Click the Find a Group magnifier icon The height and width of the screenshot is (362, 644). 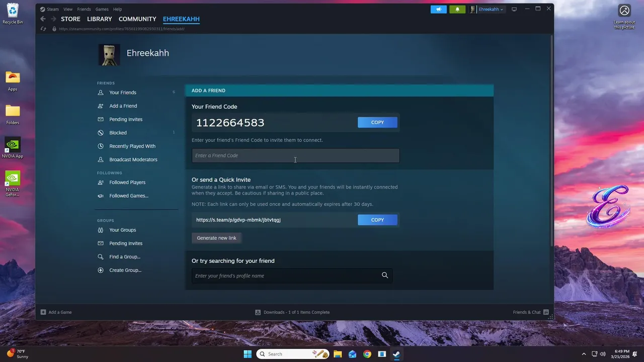pos(101,257)
